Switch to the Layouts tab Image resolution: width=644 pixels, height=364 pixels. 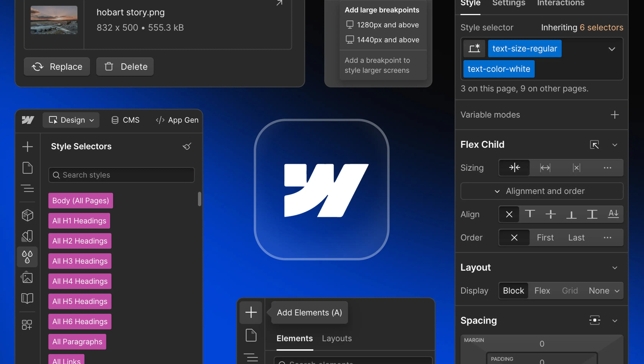(x=337, y=338)
